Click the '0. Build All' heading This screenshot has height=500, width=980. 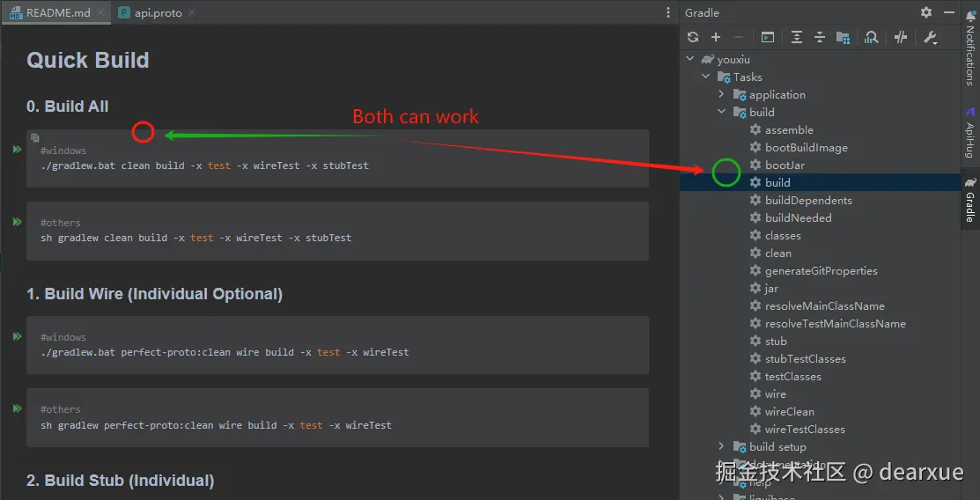click(68, 107)
